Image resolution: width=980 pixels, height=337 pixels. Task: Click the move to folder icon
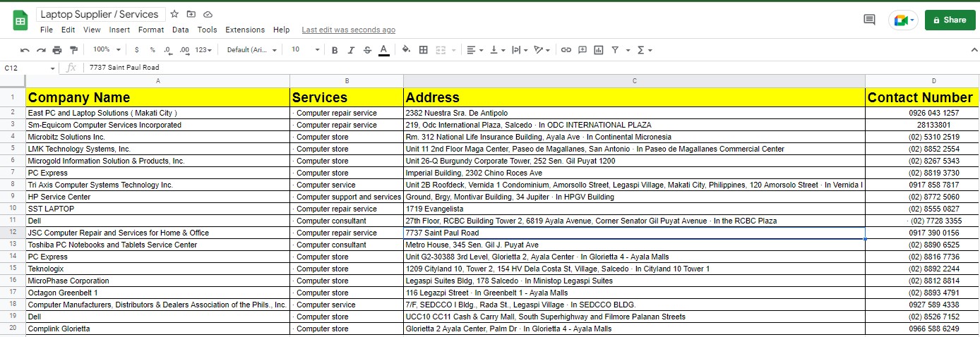click(191, 14)
